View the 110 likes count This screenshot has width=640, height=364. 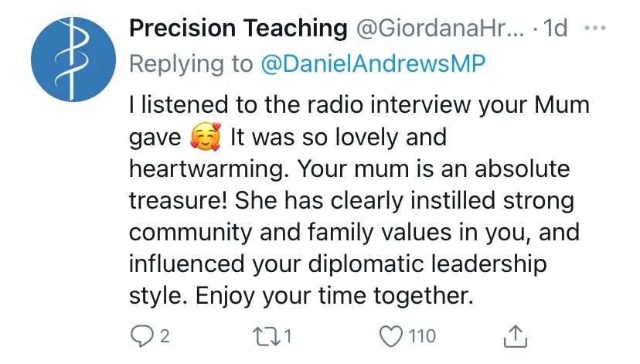click(422, 337)
